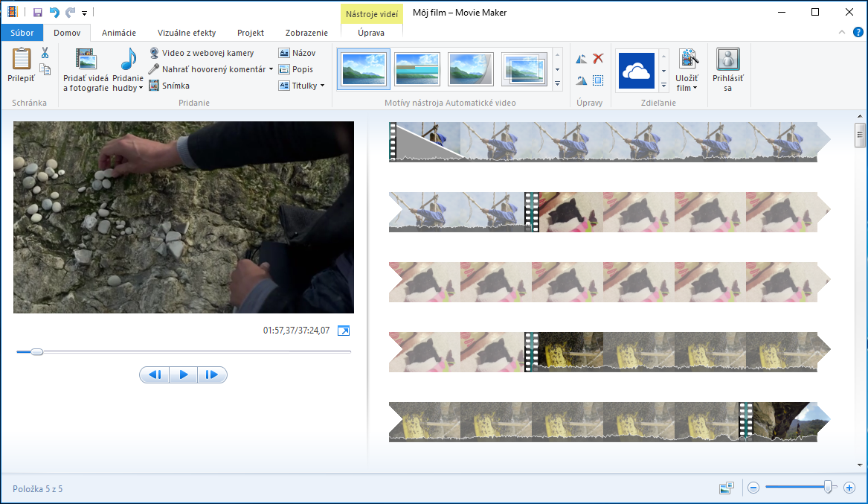
Task: Click the rotate left icon in Úpravy
Action: 581,59
